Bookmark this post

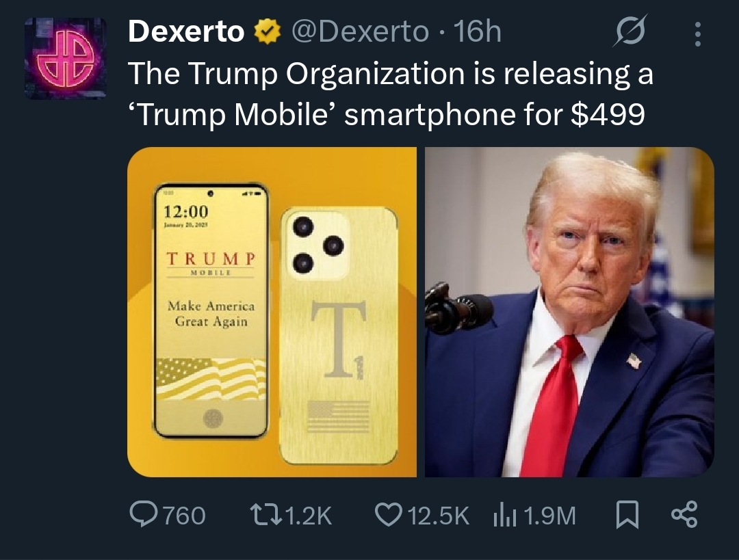tap(627, 515)
